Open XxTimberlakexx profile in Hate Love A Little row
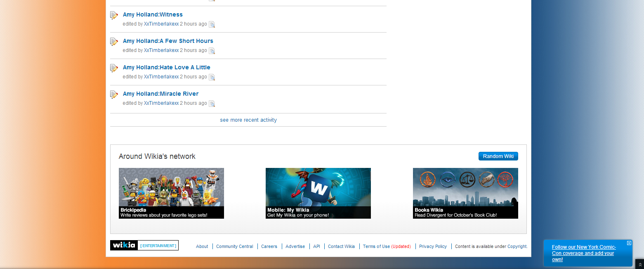 click(x=161, y=77)
